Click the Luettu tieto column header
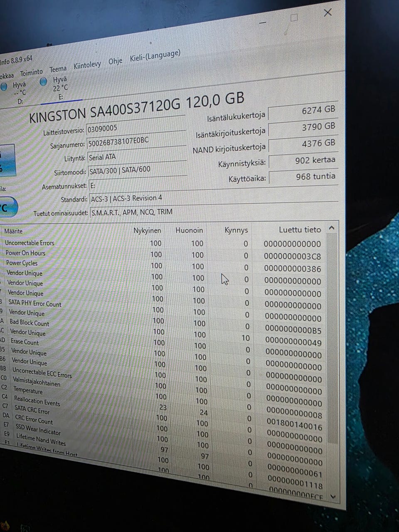This screenshot has width=399, height=532. [x=300, y=229]
